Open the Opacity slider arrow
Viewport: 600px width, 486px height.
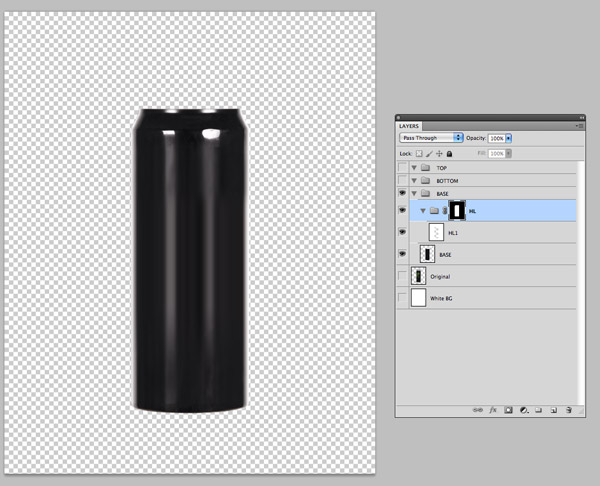[x=509, y=138]
